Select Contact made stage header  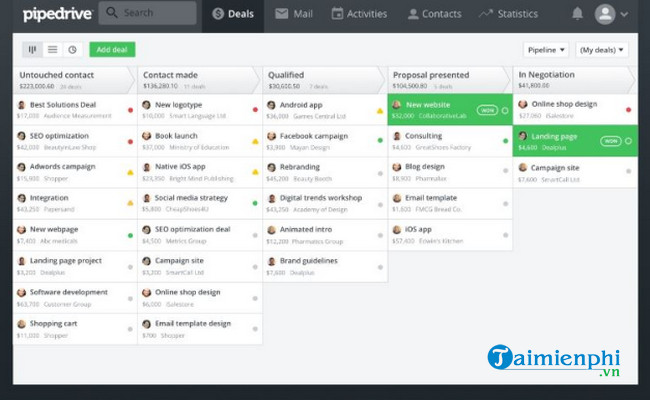(199, 80)
